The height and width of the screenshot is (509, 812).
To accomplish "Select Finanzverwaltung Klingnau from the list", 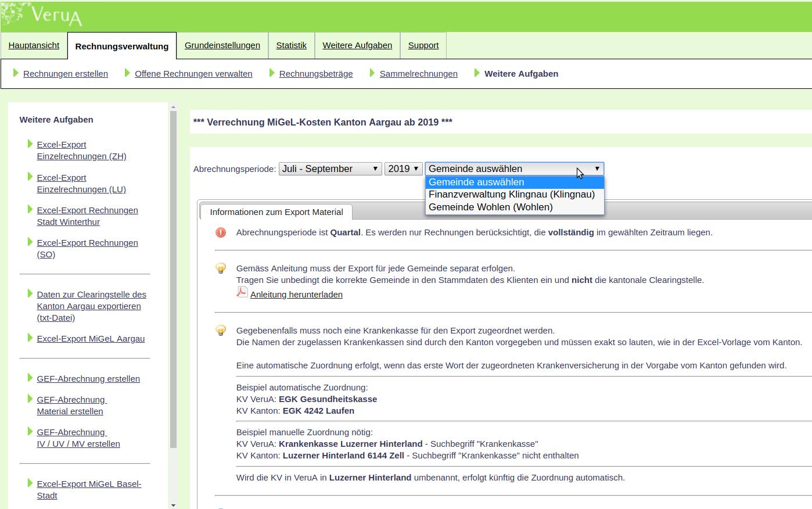I will coord(511,195).
